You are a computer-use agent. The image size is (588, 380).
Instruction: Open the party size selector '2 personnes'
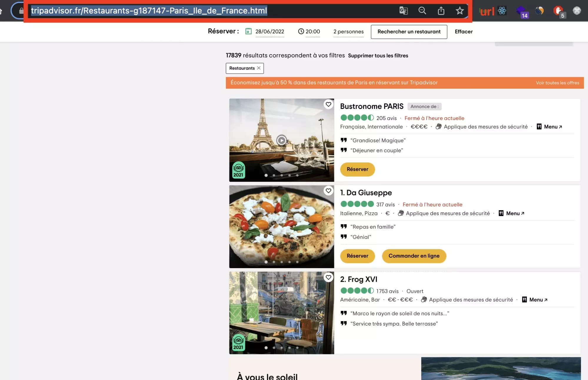pos(349,31)
